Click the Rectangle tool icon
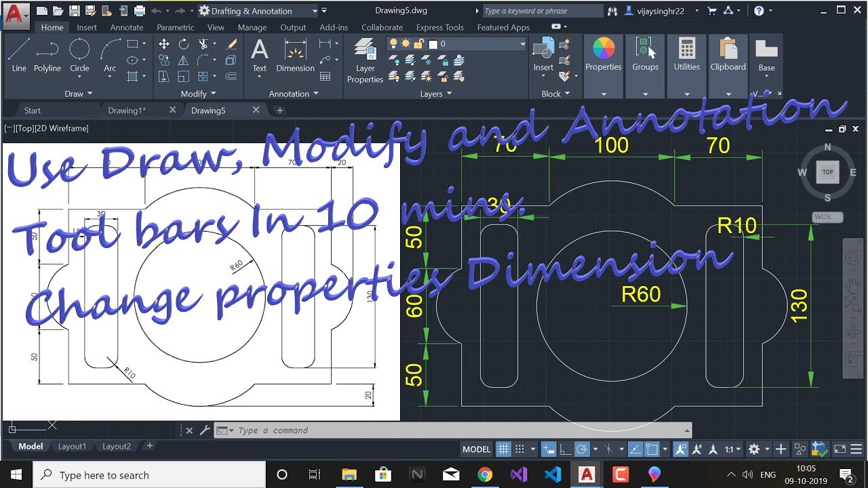Image resolution: width=868 pixels, height=488 pixels. [x=132, y=44]
